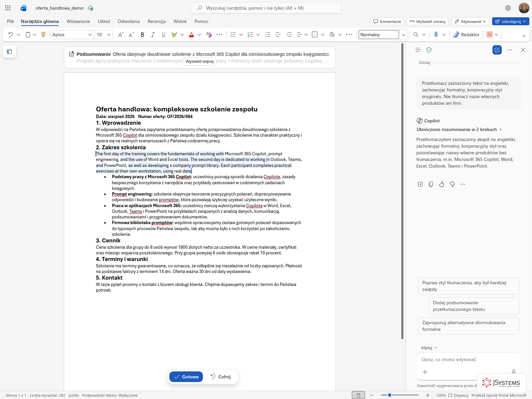The height and width of the screenshot is (399, 532).
Task: Open the Plik menu
Action: [x=11, y=21]
